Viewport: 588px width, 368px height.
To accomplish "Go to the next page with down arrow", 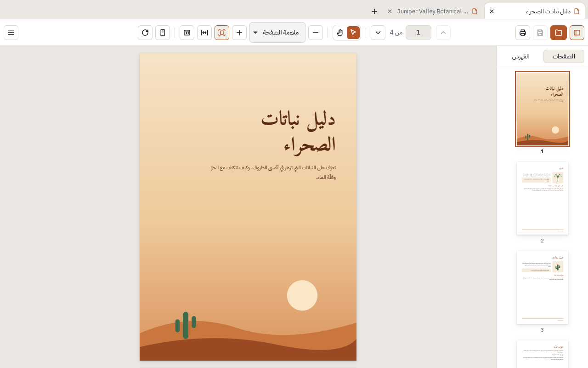I will [378, 33].
